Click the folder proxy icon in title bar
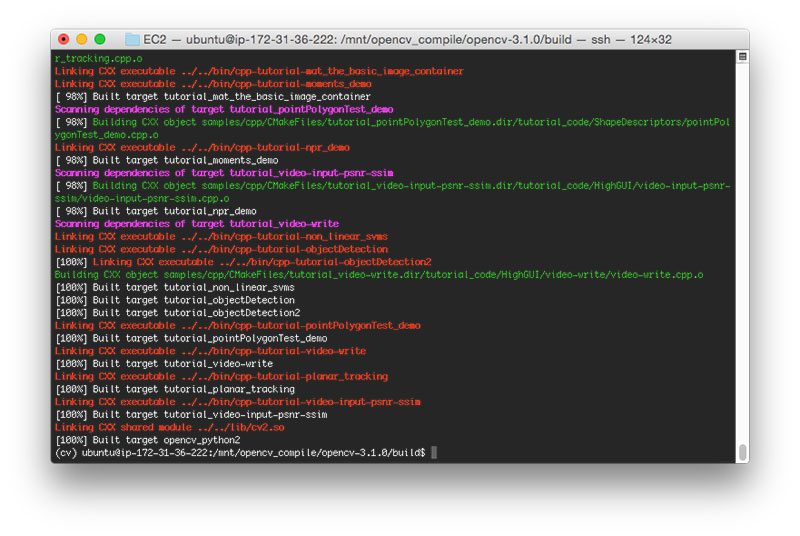This screenshot has height=536, width=800. 132,39
